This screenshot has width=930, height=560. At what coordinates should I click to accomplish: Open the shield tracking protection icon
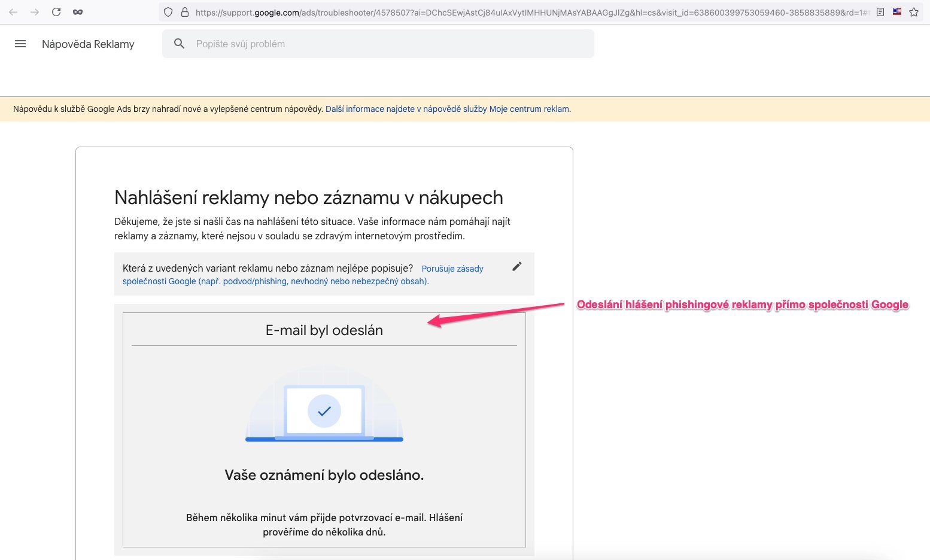[168, 12]
